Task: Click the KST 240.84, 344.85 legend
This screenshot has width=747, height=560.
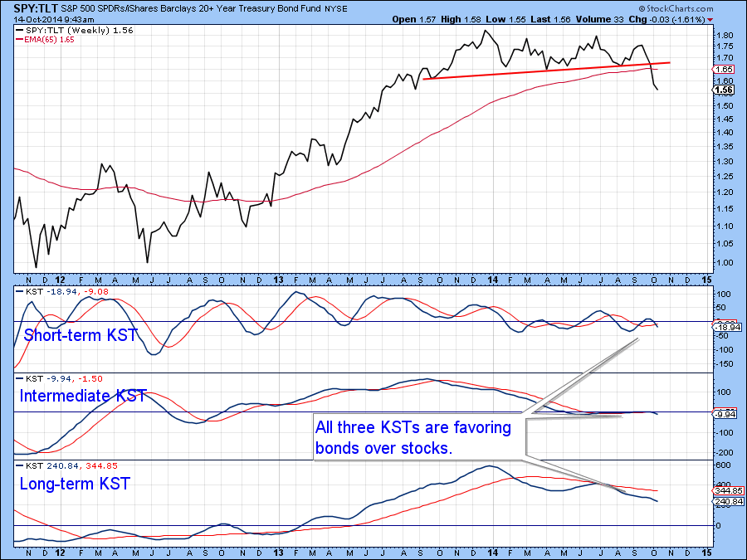Action: [66, 465]
